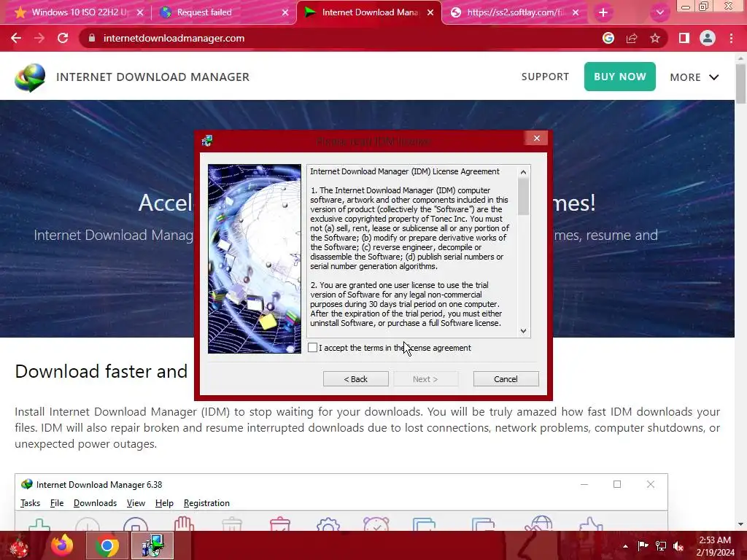Open the Downloads menu in IDM screenshot
This screenshot has height=560, width=747.
tap(95, 503)
